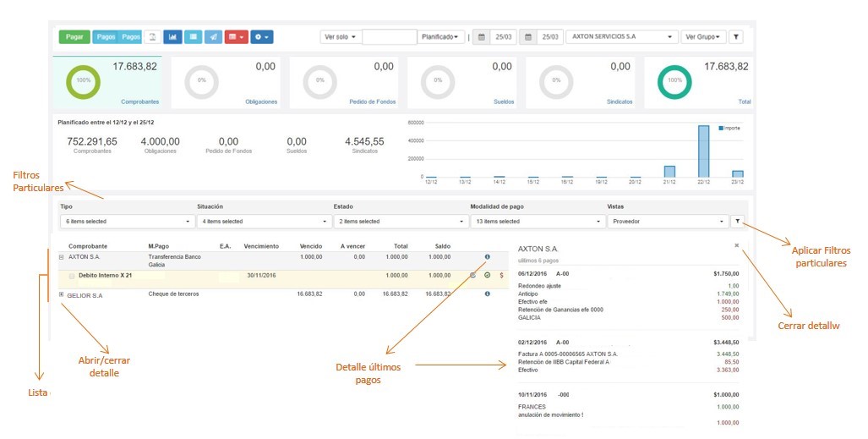Show last payments info for AXTON S.A.

coord(487,256)
